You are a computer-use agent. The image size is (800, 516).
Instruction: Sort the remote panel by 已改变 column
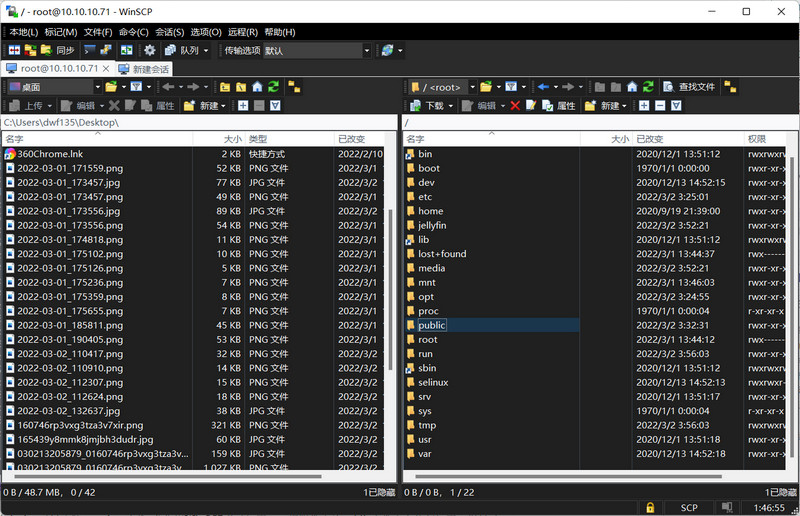point(688,139)
